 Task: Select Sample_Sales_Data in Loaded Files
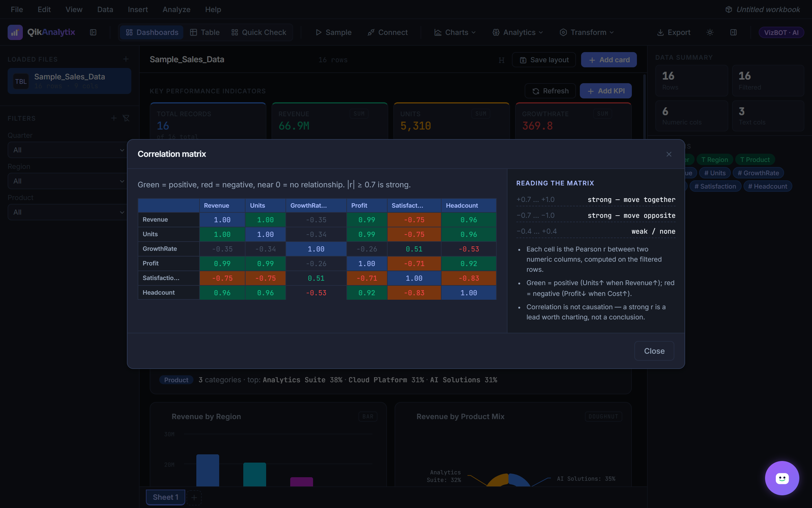click(69, 81)
